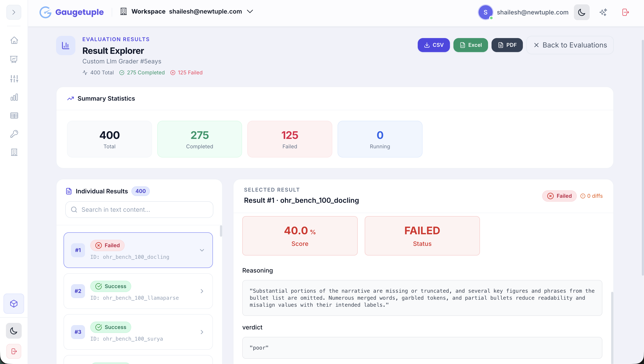Collapse result #1 ohr_bench_100_docling chevron
Viewport: 644px width, 364px height.
click(x=202, y=250)
